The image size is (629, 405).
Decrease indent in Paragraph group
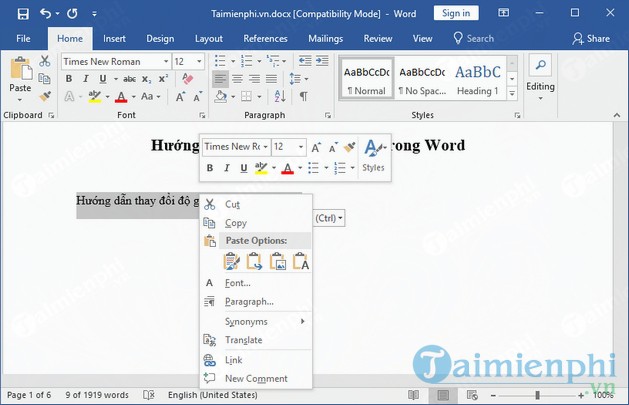pyautogui.click(x=305, y=61)
